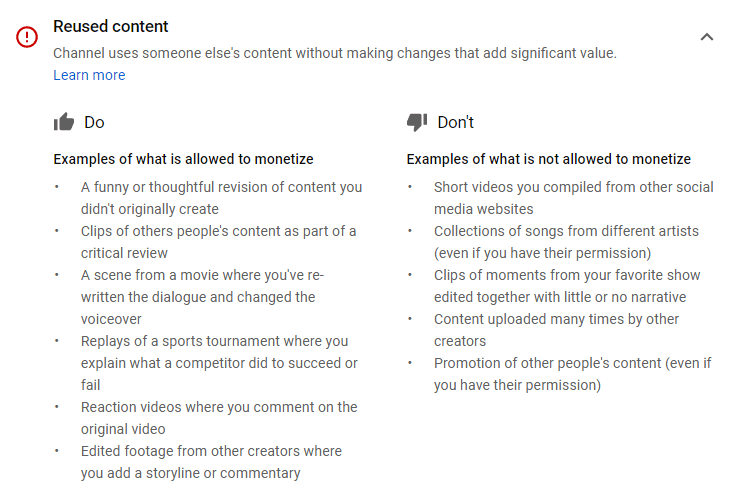The width and height of the screenshot is (729, 488).
Task: Click the sports tournament replays bullet item
Action: click(x=219, y=363)
